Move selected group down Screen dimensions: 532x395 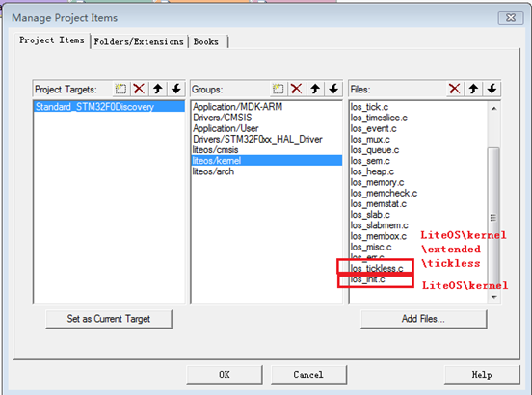tap(333, 90)
